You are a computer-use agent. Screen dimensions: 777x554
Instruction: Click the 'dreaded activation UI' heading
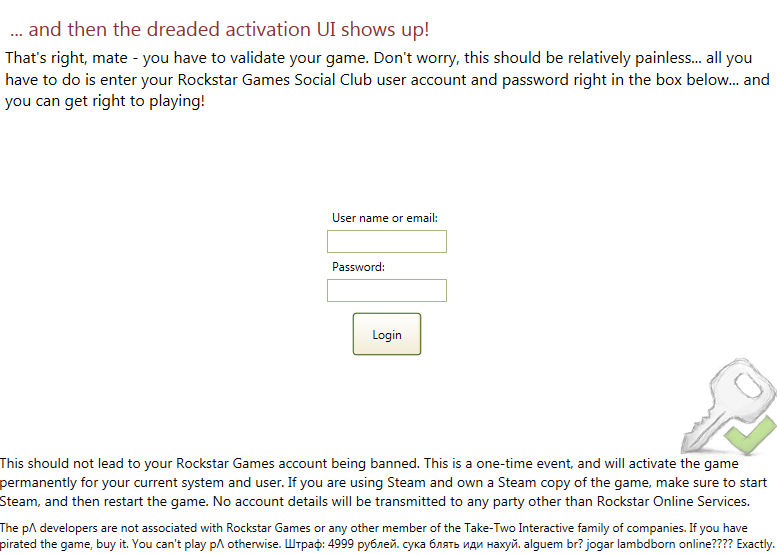pyautogui.click(x=219, y=29)
